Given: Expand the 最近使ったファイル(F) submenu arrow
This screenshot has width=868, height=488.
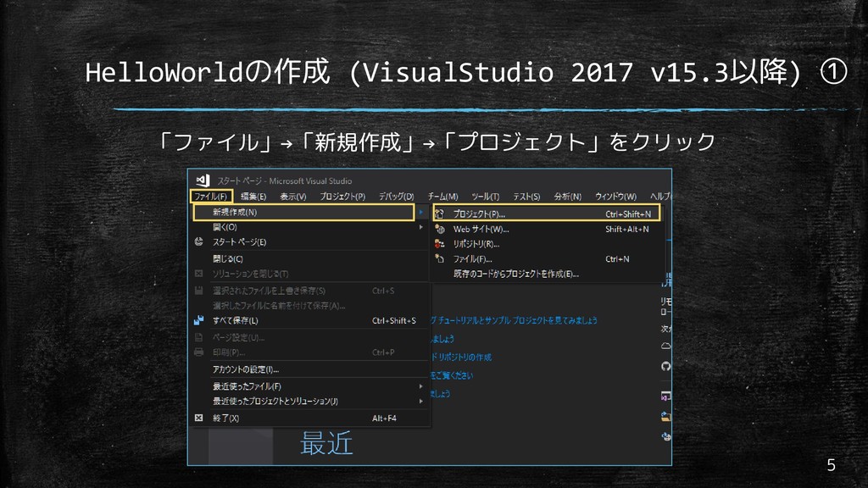Looking at the screenshot, I should coord(420,386).
